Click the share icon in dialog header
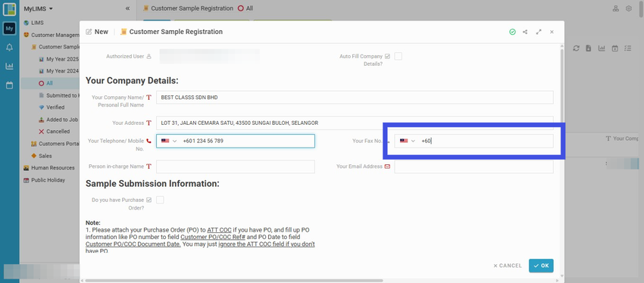The image size is (644, 283). [x=525, y=32]
